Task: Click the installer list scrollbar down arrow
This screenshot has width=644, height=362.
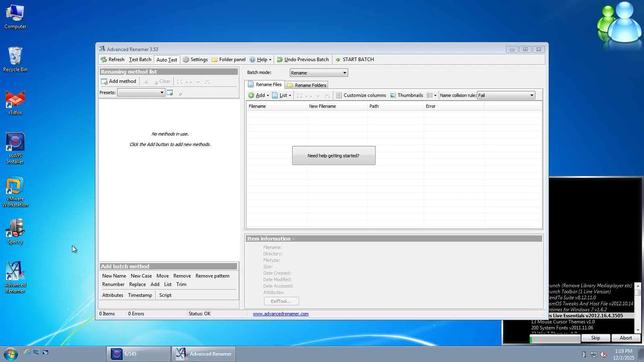Action: pyautogui.click(x=638, y=330)
